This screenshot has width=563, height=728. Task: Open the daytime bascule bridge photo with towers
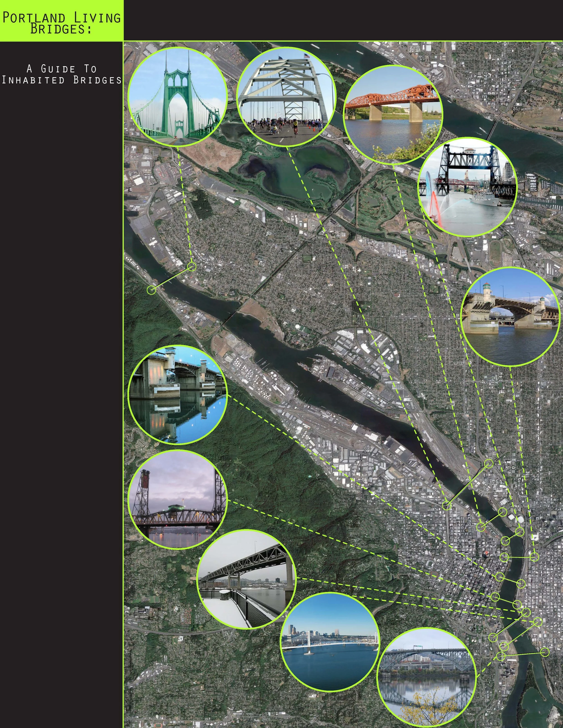coord(510,317)
